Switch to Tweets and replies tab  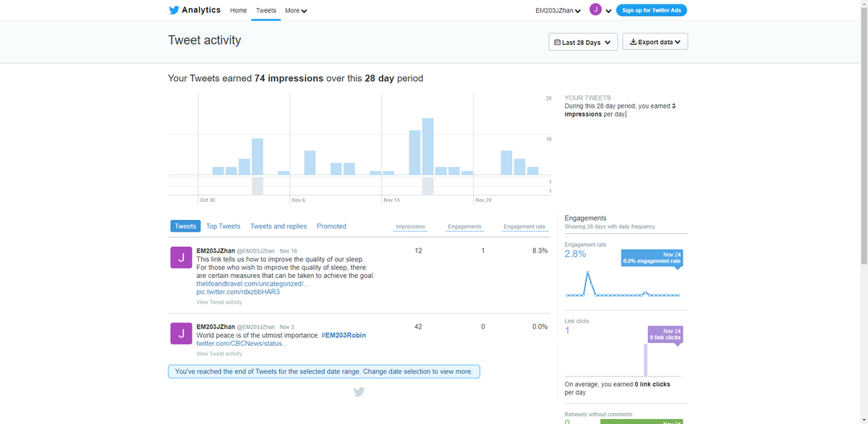(278, 226)
